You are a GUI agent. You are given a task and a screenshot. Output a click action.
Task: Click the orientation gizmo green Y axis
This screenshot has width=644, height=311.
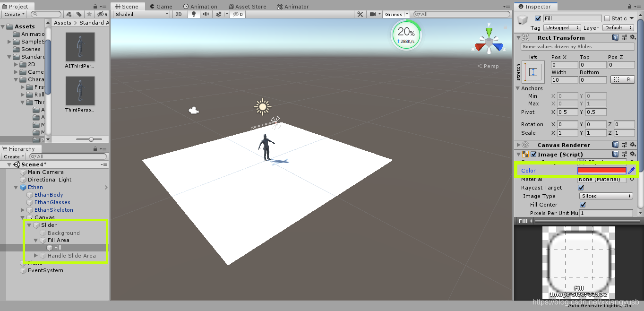489,32
